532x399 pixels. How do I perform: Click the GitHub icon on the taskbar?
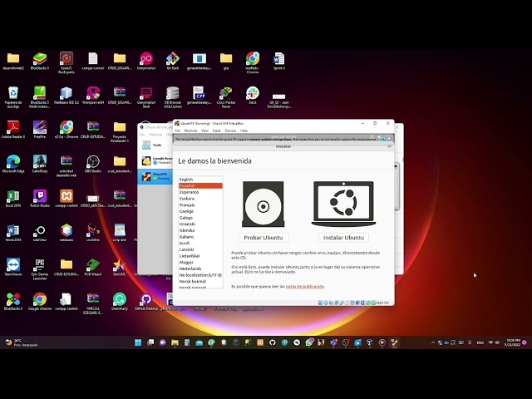[x=273, y=342]
